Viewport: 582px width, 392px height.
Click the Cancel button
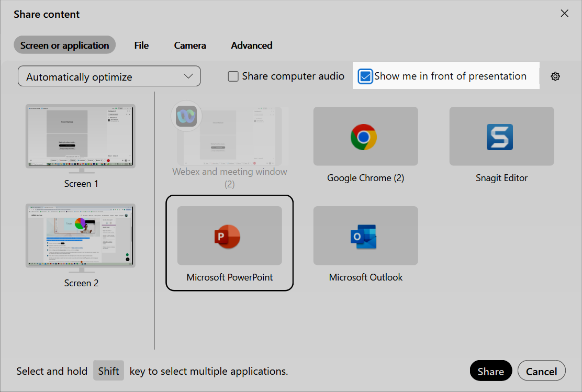point(542,371)
